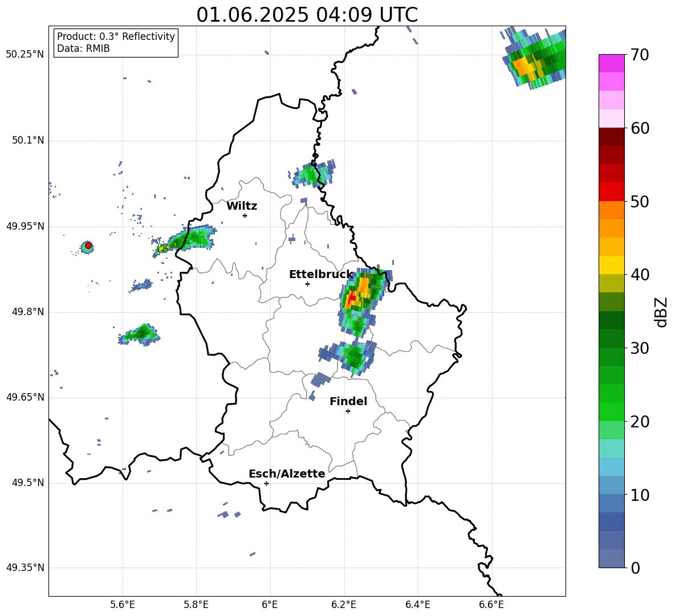
Task: Click the 49.5°N latitude label
Action: pos(28,483)
